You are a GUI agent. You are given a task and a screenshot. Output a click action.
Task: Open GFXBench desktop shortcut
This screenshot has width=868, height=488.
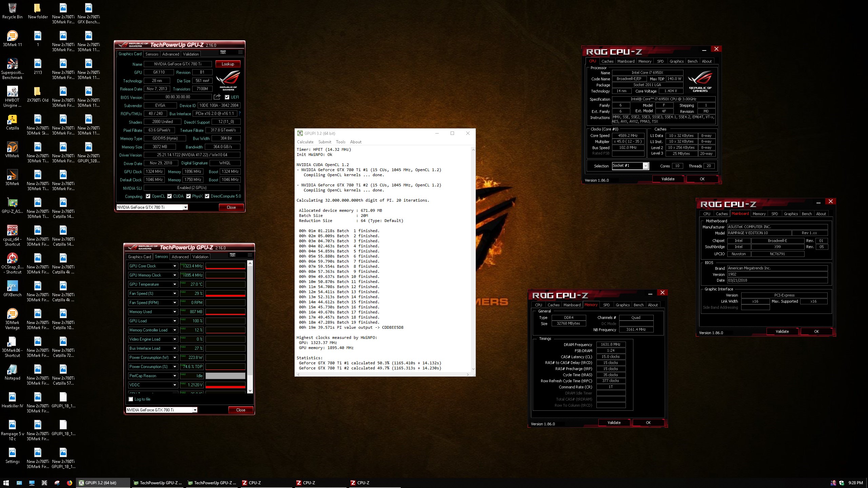coord(13,289)
